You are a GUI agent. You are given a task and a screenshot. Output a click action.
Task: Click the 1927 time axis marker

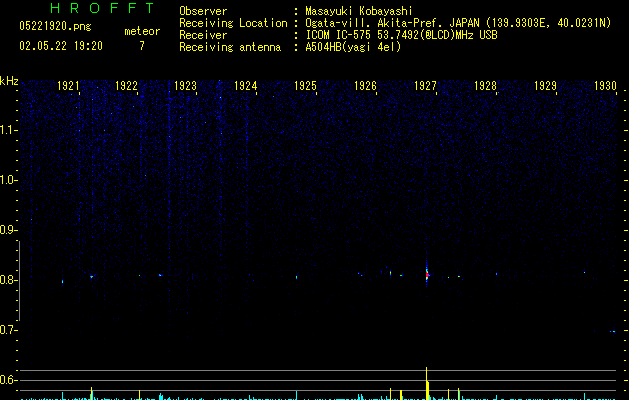click(425, 86)
